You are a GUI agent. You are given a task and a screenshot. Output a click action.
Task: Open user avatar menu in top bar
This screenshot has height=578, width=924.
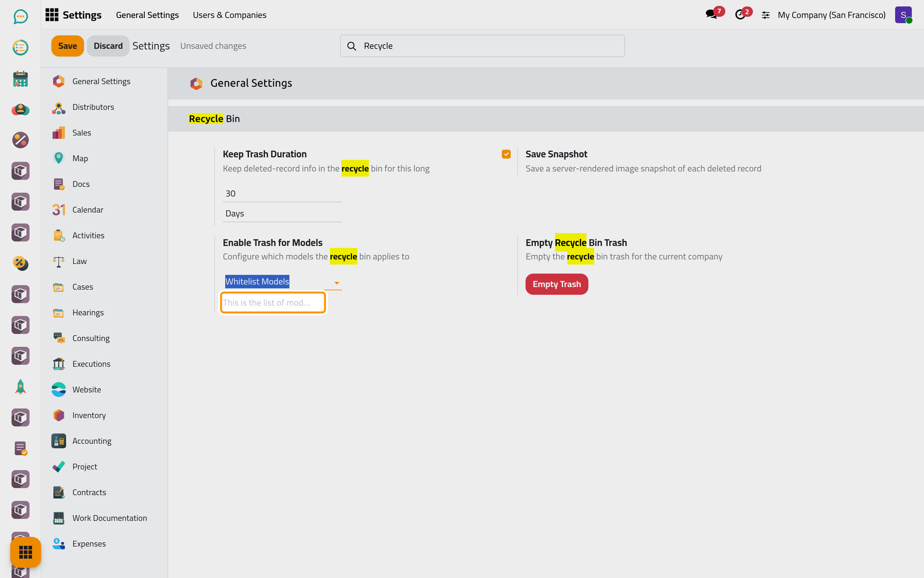pyautogui.click(x=903, y=15)
